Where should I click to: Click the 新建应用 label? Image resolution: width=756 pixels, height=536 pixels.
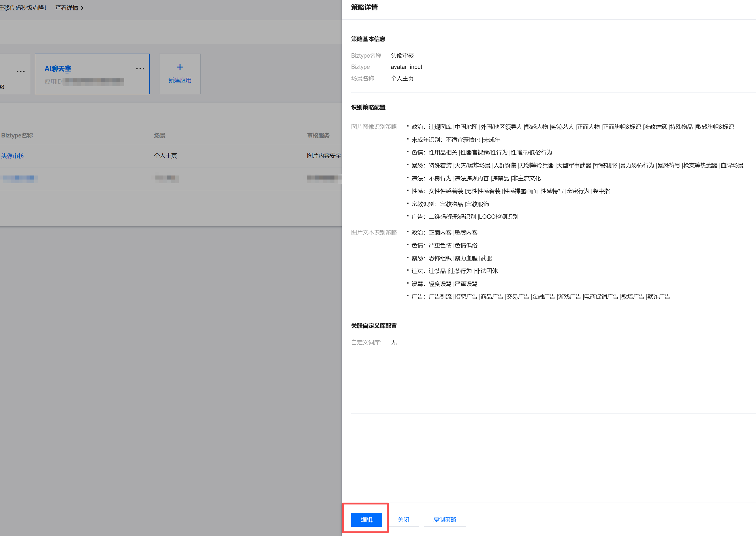pyautogui.click(x=180, y=80)
